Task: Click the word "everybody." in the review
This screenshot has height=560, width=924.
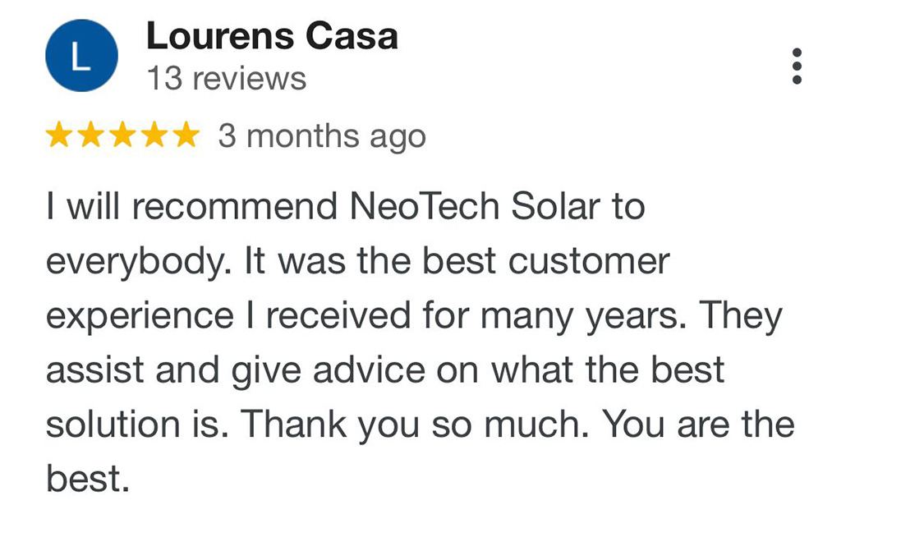Action: pos(139,262)
